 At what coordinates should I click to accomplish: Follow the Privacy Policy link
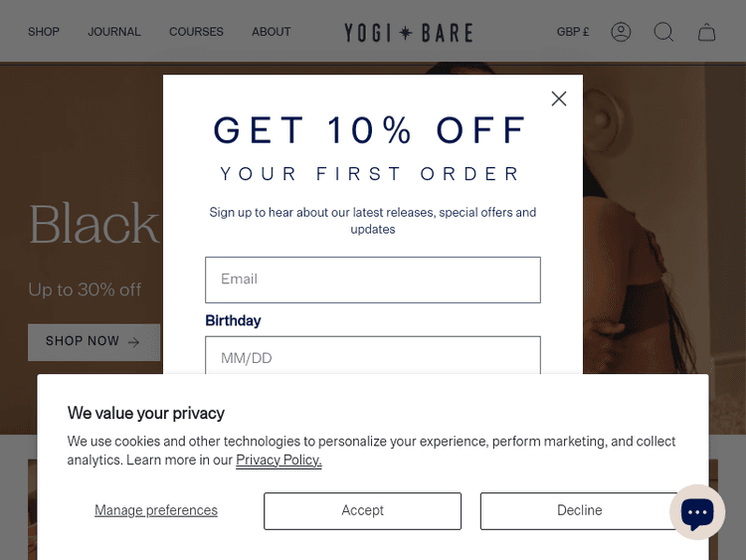coord(279,460)
